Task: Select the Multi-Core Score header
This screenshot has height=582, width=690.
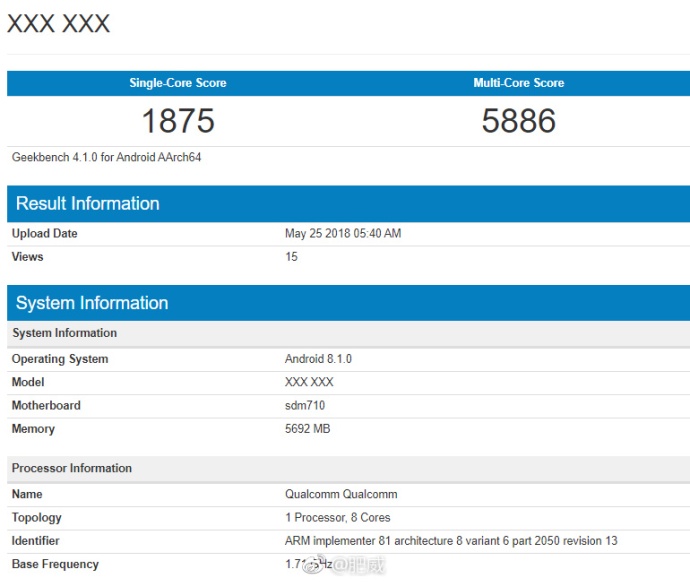Action: (x=518, y=83)
